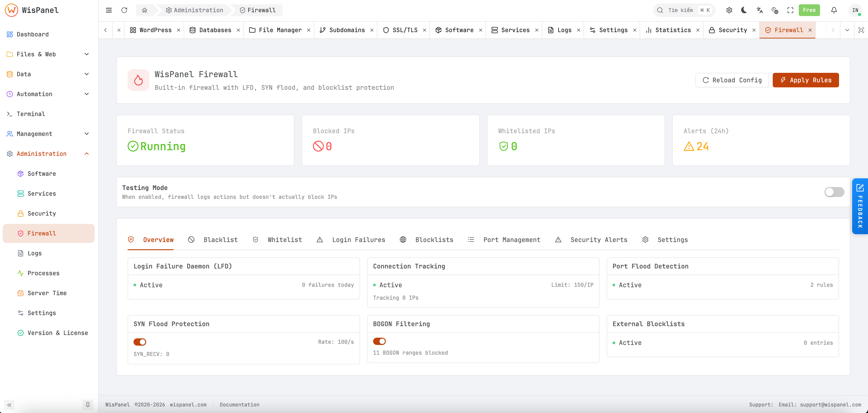Click the Apply Rules button
The width and height of the screenshot is (868, 413).
[x=806, y=80]
